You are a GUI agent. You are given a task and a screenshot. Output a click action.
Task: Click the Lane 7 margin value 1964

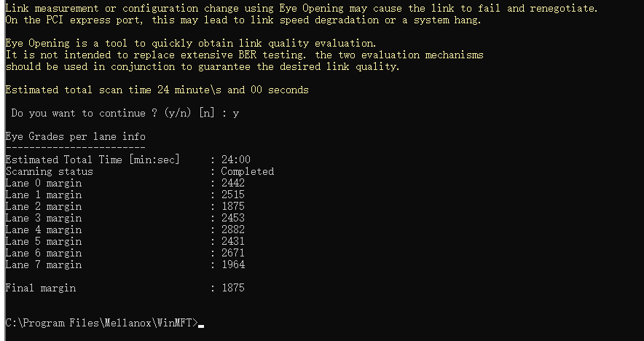tap(232, 265)
